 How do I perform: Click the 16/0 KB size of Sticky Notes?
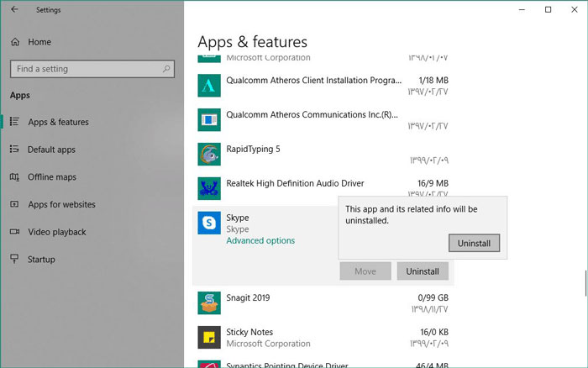pos(434,332)
